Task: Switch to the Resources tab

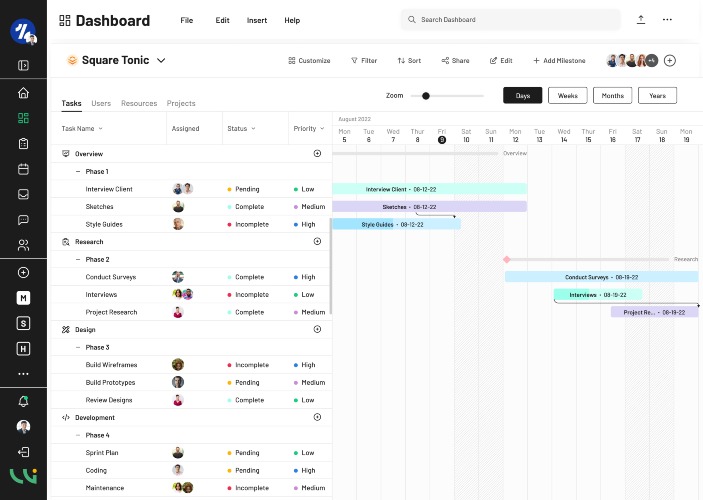Action: (139, 103)
